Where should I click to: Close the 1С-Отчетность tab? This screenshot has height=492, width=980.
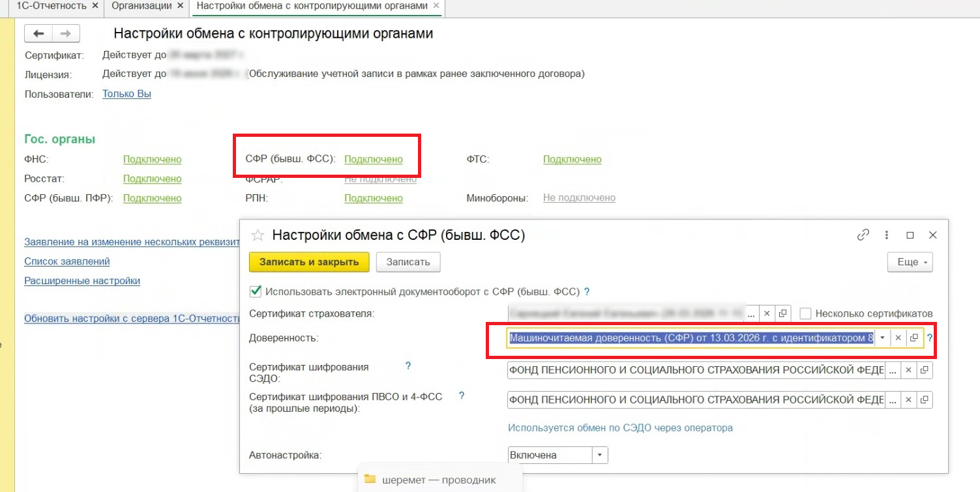95,6
